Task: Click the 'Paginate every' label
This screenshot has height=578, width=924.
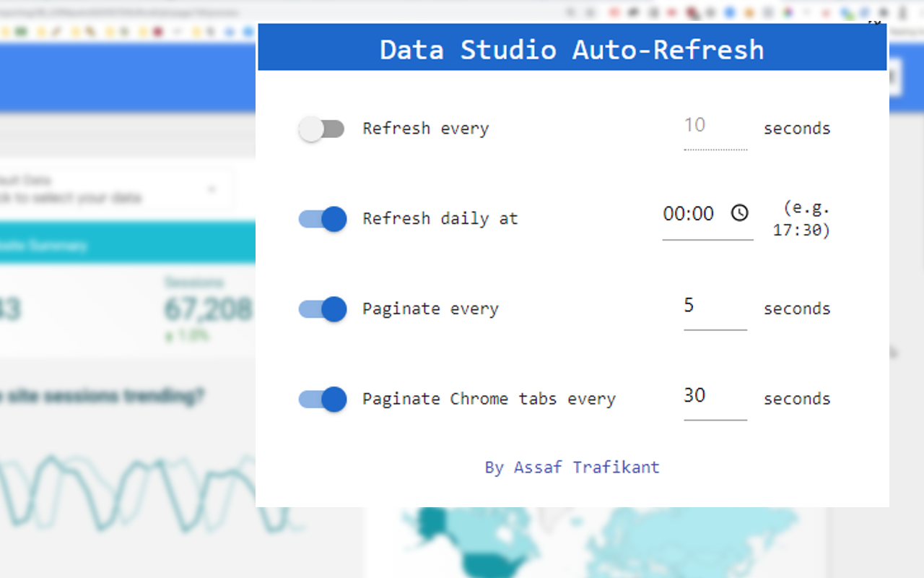Action: [x=431, y=309]
